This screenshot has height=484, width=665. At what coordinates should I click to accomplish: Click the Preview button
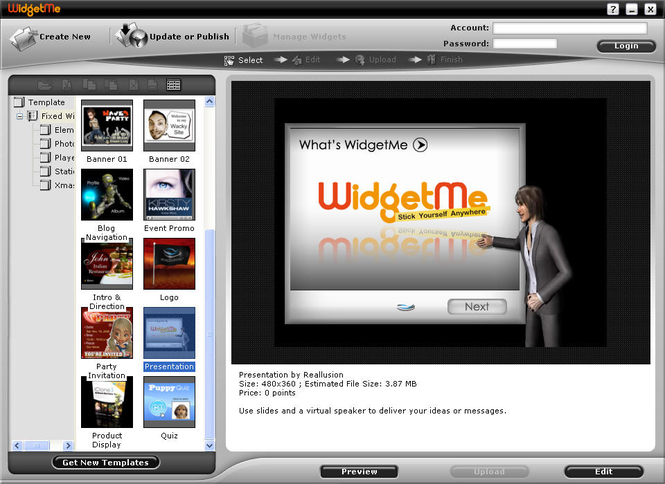coord(359,472)
